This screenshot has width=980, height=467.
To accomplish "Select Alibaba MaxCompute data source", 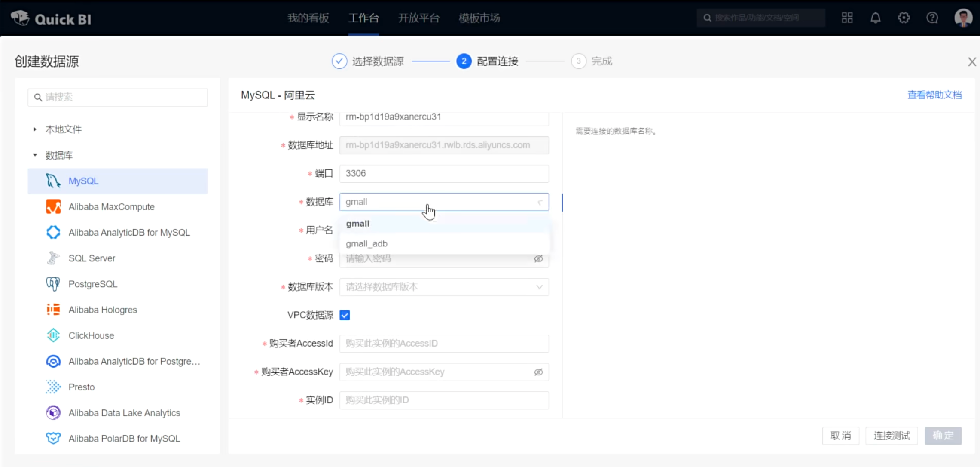I will [118, 207].
